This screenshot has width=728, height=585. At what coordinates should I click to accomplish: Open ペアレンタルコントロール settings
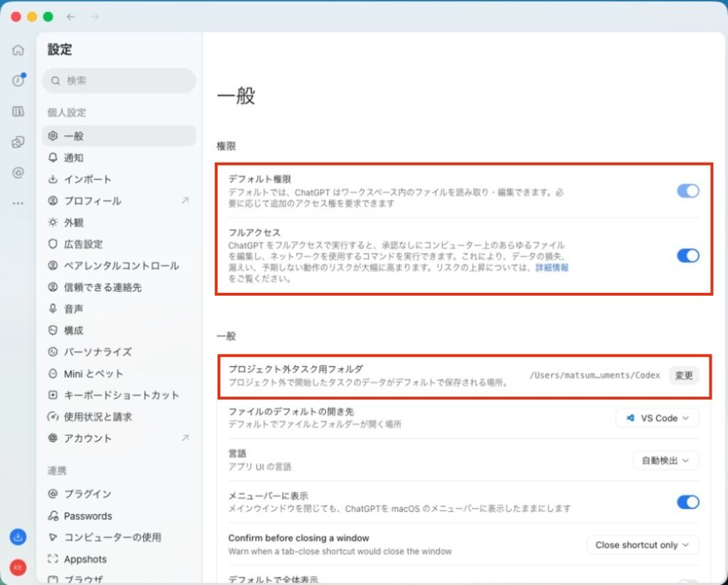[x=119, y=265]
